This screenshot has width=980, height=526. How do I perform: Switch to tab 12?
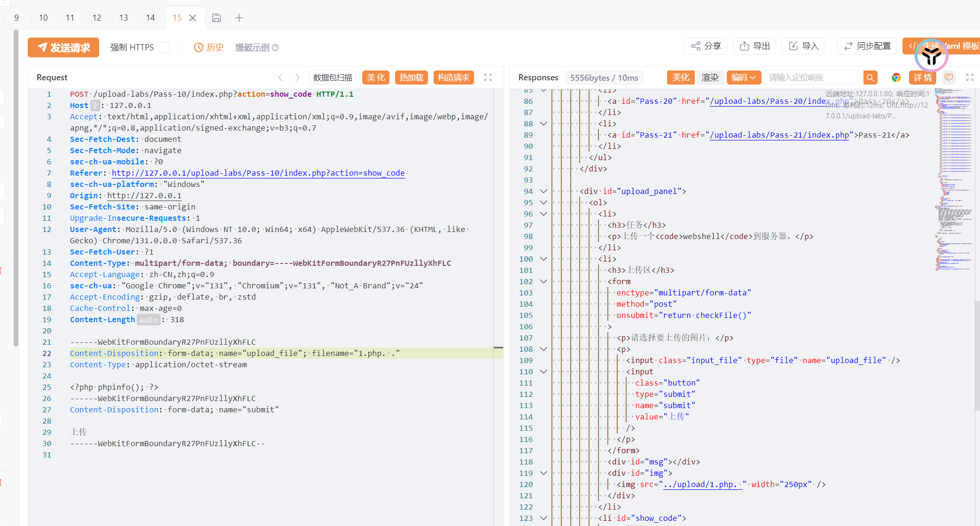click(x=97, y=18)
